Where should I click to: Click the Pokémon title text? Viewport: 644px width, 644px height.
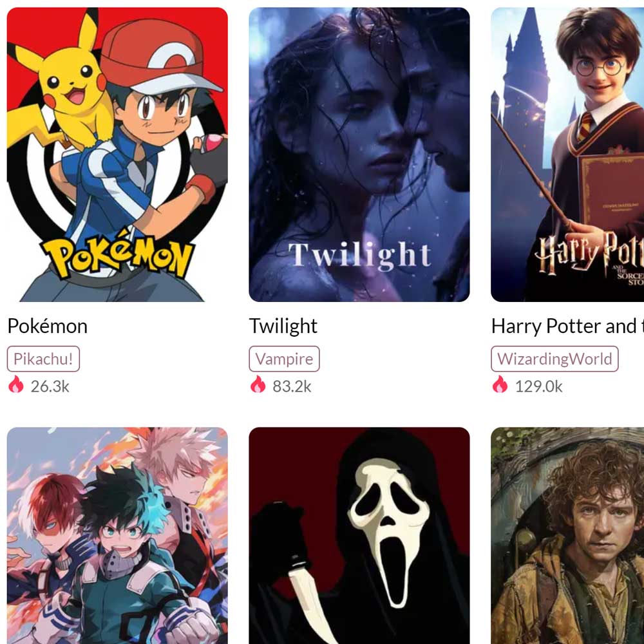click(x=48, y=327)
